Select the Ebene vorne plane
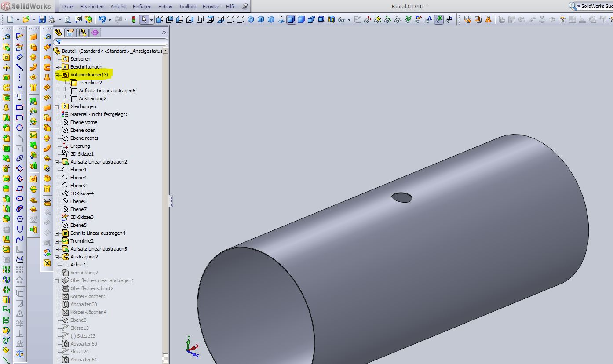Image resolution: width=613 pixels, height=364 pixels. coord(84,122)
